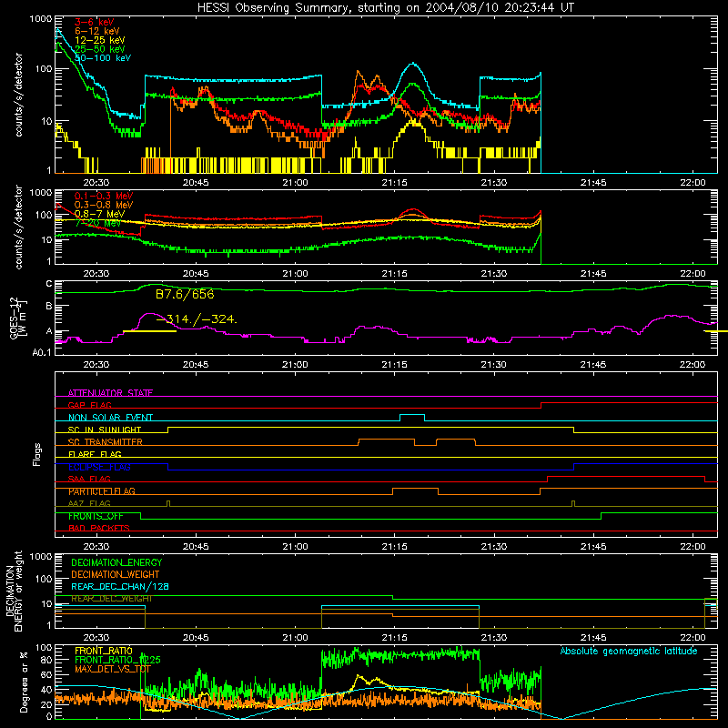Select the SAA_FLAG label
728x728 pixels.
tap(89, 480)
